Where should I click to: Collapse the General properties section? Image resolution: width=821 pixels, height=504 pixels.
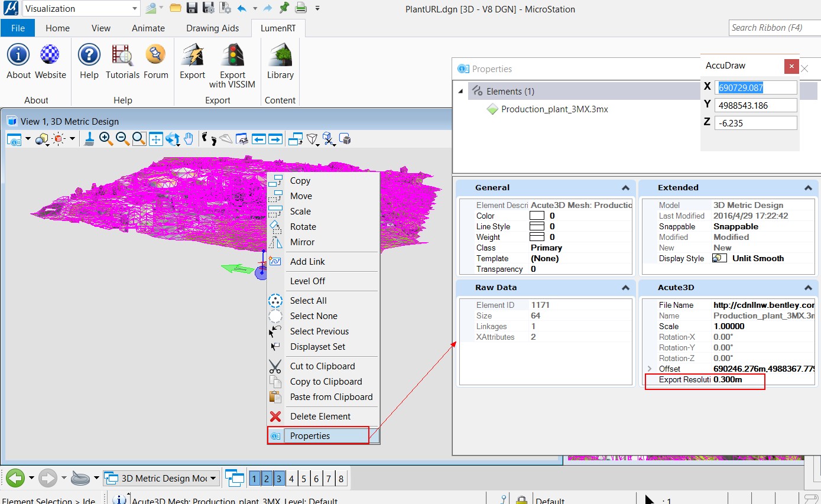coord(625,188)
